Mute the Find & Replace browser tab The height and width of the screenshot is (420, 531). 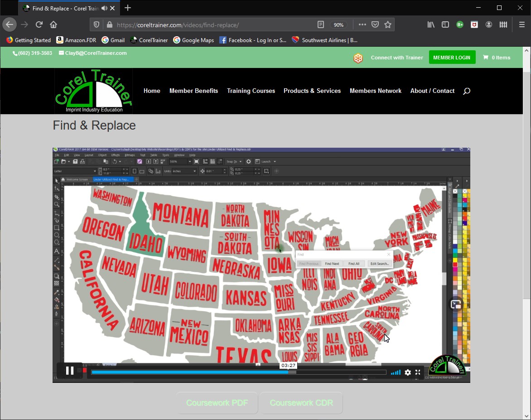pos(104,8)
